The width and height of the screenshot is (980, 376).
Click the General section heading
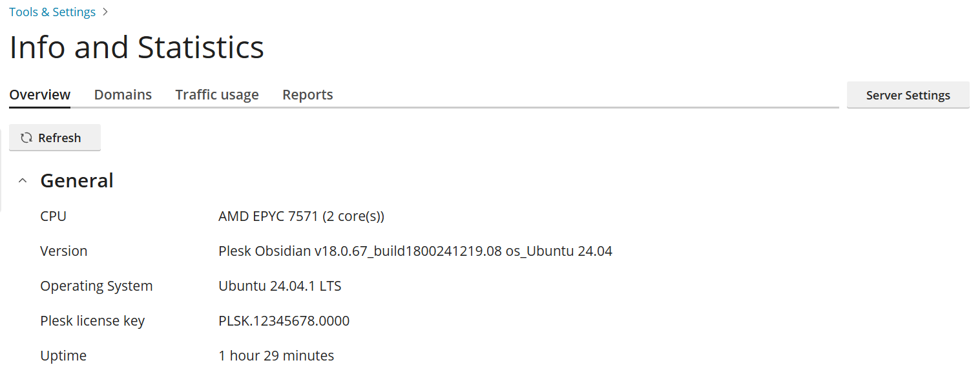click(x=77, y=181)
